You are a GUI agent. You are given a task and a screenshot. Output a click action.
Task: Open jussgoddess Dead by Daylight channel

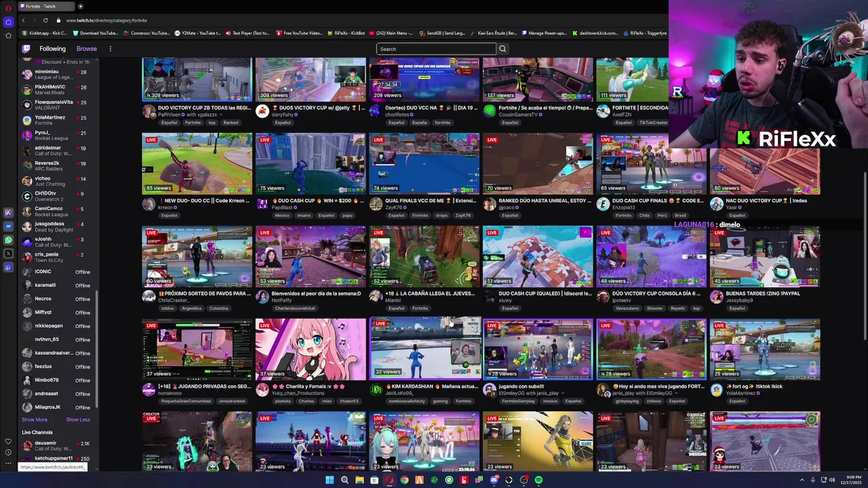[57, 226]
